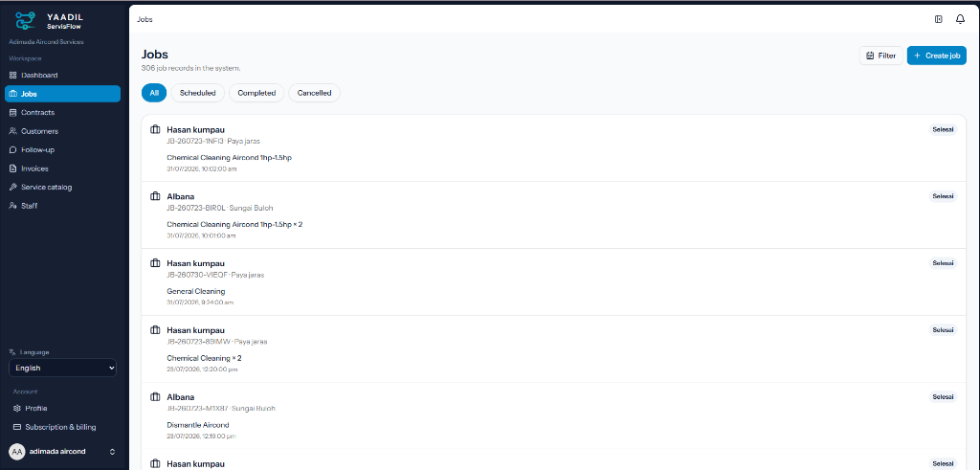Click Selesai badge on job JB-260723-BIR0L

click(x=943, y=196)
